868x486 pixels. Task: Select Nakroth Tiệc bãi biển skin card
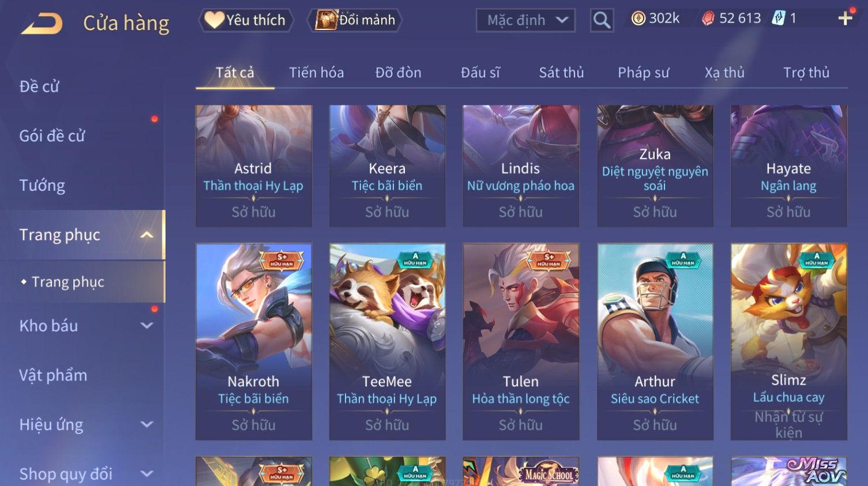click(254, 341)
